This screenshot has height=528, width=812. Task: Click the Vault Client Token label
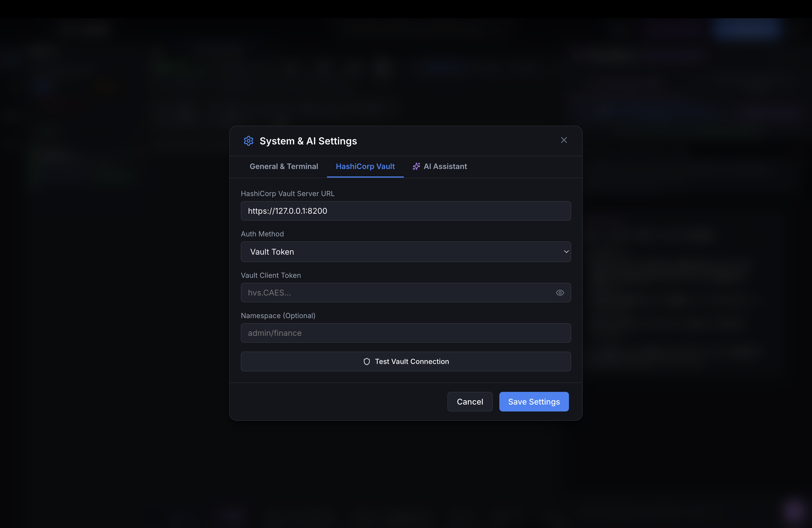(x=271, y=275)
